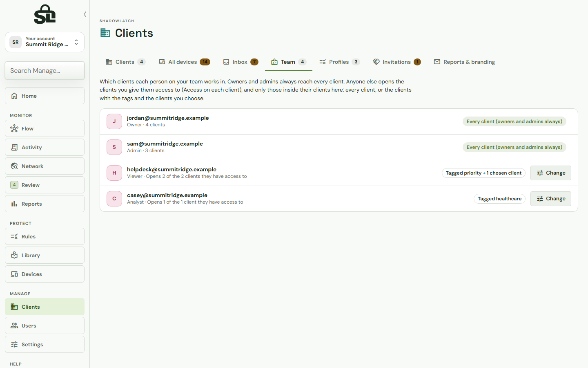Open the Rules page
The image size is (588, 368).
pos(45,236)
